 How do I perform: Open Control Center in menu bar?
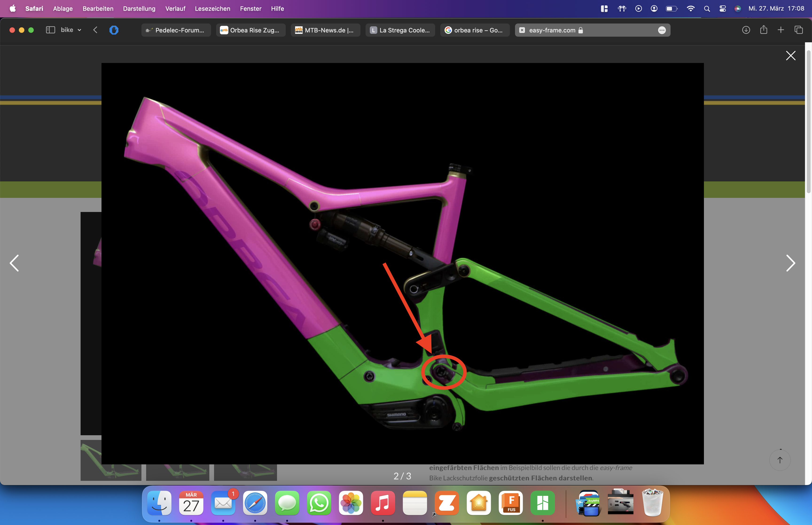click(722, 8)
